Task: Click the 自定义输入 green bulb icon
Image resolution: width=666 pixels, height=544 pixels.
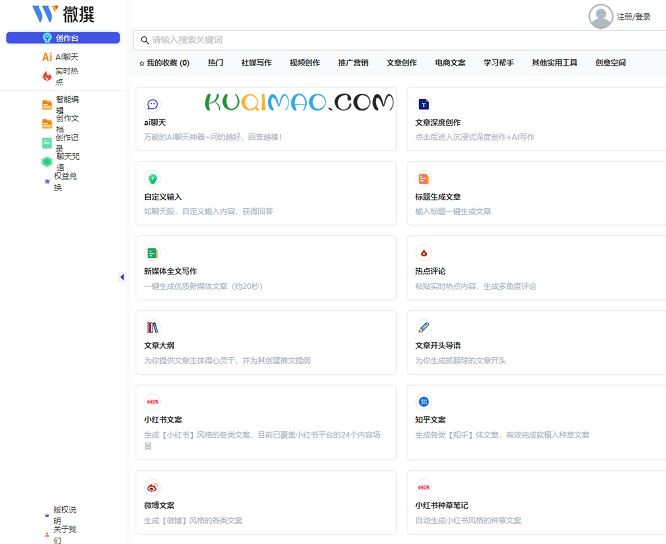Action: point(152,179)
